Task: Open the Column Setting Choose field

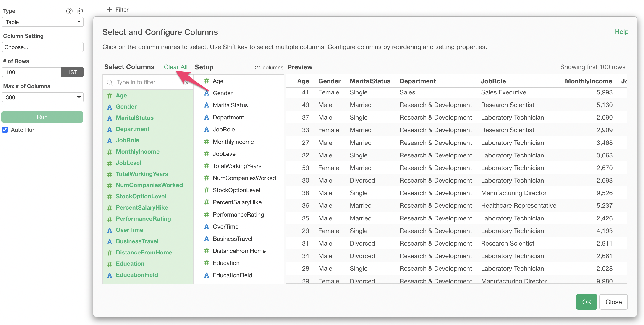Action: click(x=42, y=47)
